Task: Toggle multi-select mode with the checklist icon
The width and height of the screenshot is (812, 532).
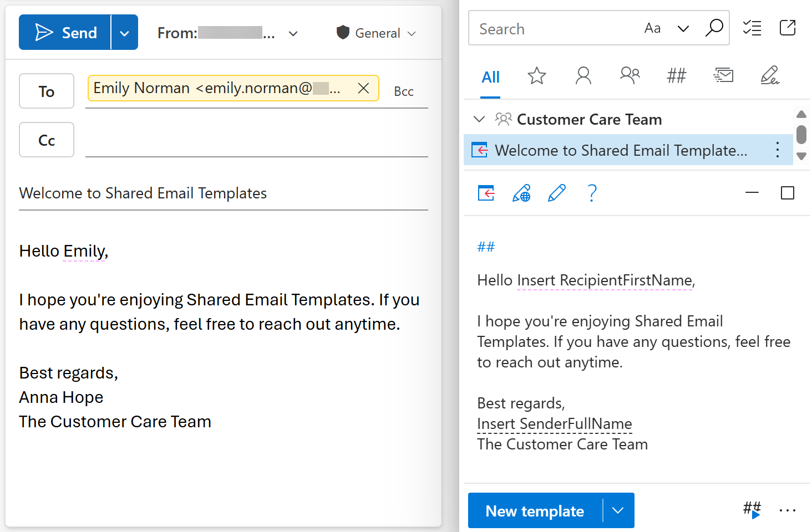Action: 752,28
